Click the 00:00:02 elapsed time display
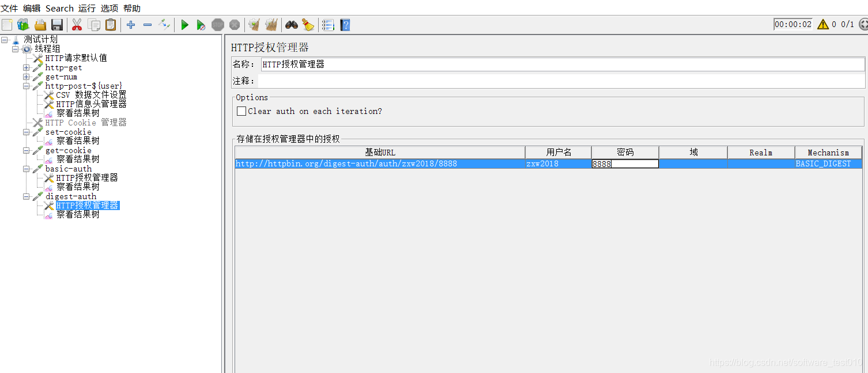The image size is (868, 373). 793,24
